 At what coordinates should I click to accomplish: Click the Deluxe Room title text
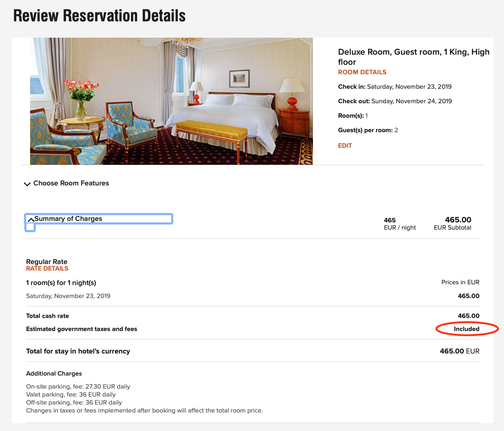coord(414,57)
